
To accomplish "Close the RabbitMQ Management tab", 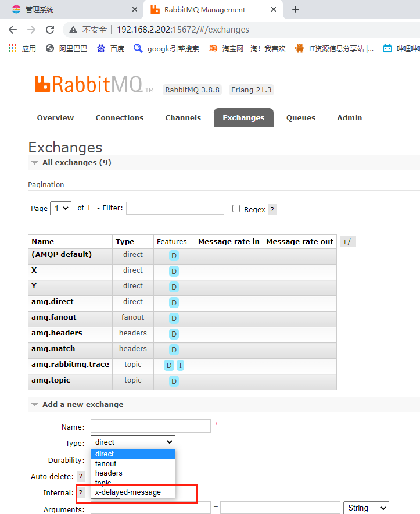I will click(x=274, y=9).
